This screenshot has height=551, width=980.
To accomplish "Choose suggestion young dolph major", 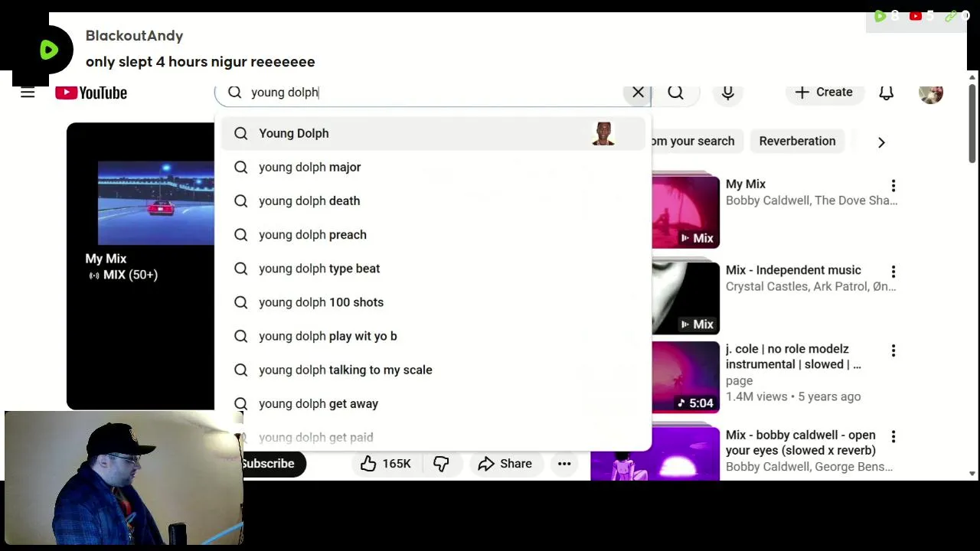I will click(433, 167).
